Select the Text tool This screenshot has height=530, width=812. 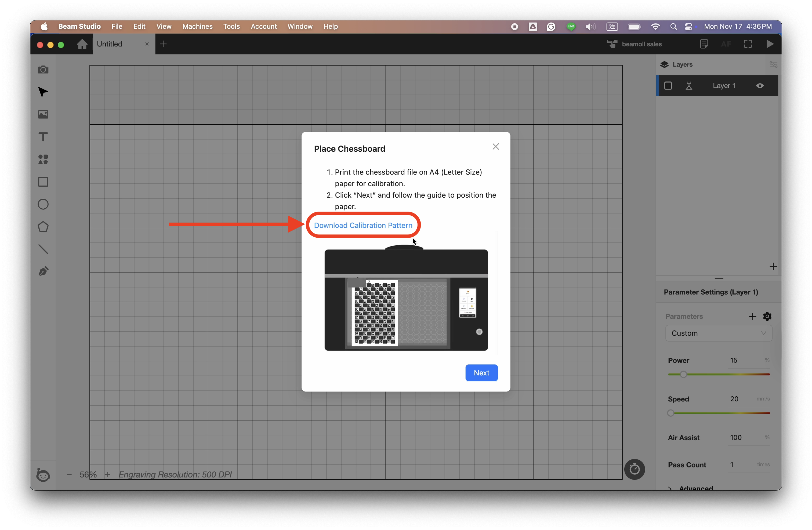tap(43, 137)
